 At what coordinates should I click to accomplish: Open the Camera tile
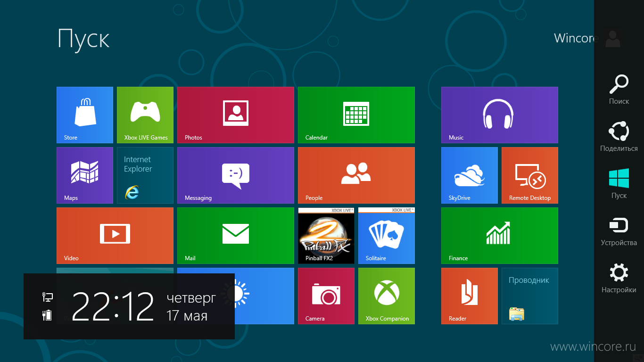(x=326, y=296)
